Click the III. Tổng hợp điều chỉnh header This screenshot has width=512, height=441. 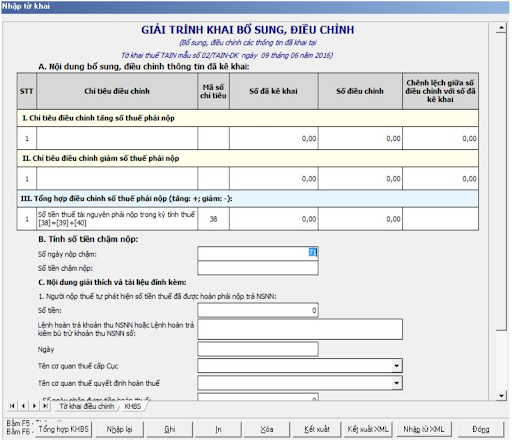248,199
